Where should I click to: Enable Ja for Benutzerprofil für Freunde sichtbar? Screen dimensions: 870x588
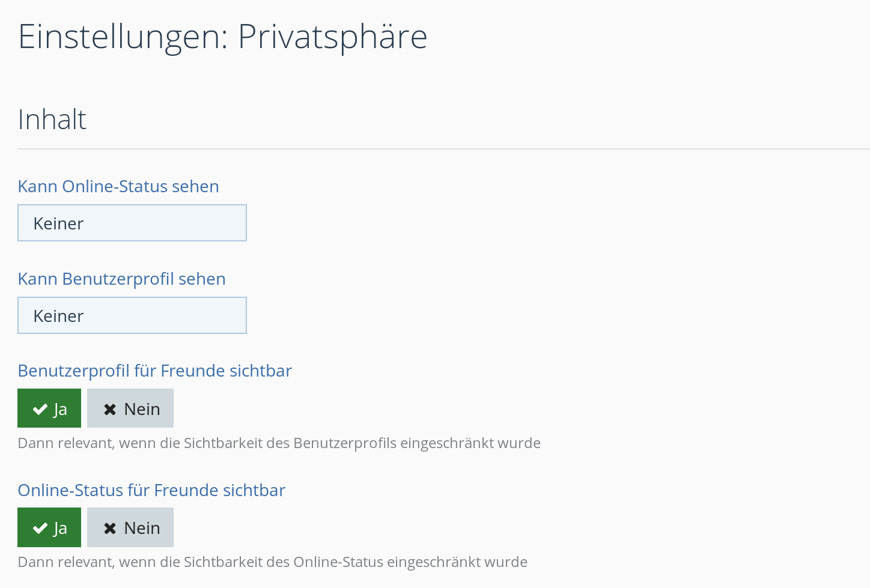[x=49, y=408]
